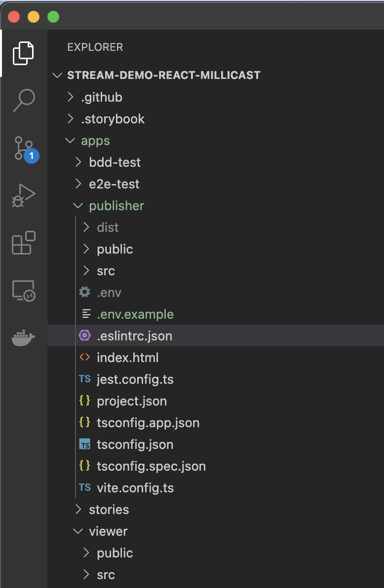
Task: Click the braces icon beside project.json
Action: tap(85, 401)
